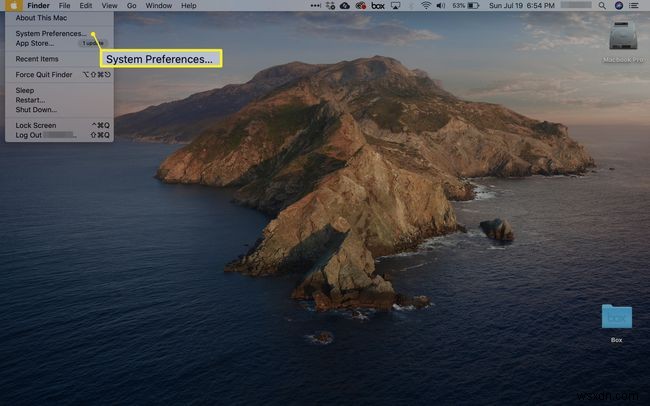Choose About This Mac
The width and height of the screenshot is (650, 406).
[41, 17]
